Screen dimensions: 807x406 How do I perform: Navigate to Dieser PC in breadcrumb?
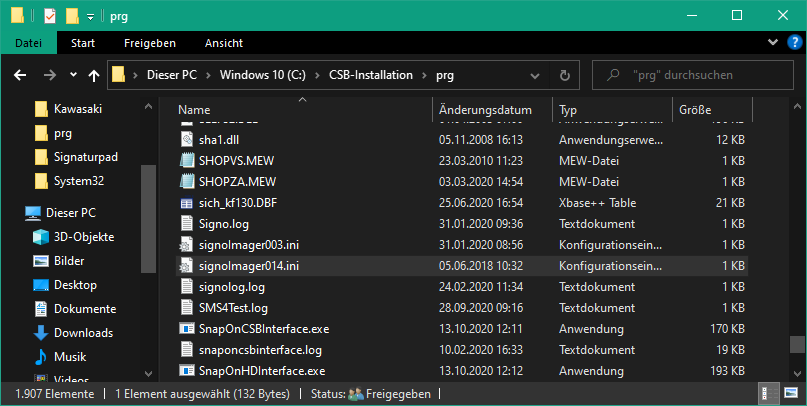tap(172, 75)
